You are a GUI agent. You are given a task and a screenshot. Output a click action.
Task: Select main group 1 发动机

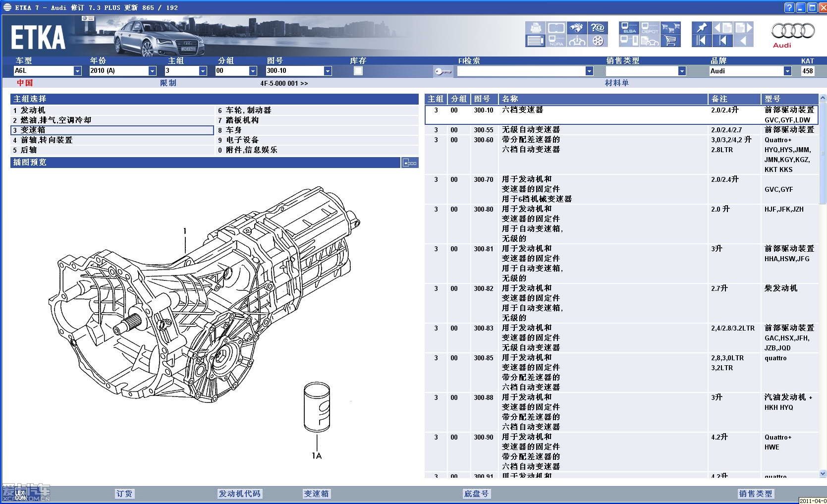(x=112, y=110)
